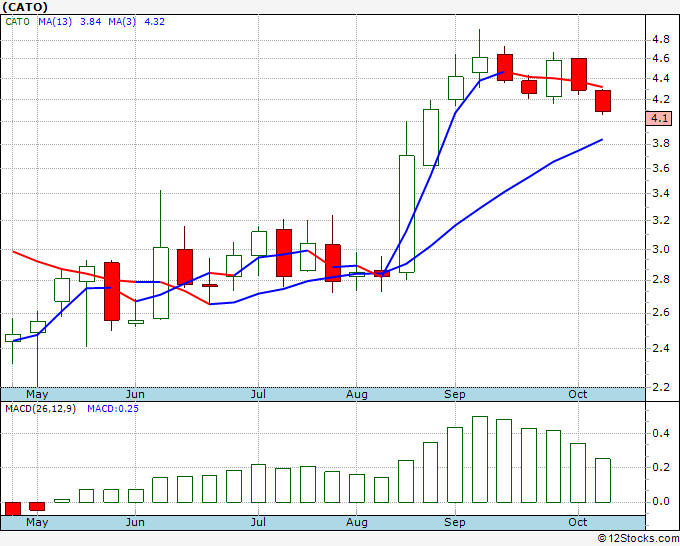This screenshot has height=546, width=680.
Task: Click the 4.6 price axis label
Action: (661, 59)
